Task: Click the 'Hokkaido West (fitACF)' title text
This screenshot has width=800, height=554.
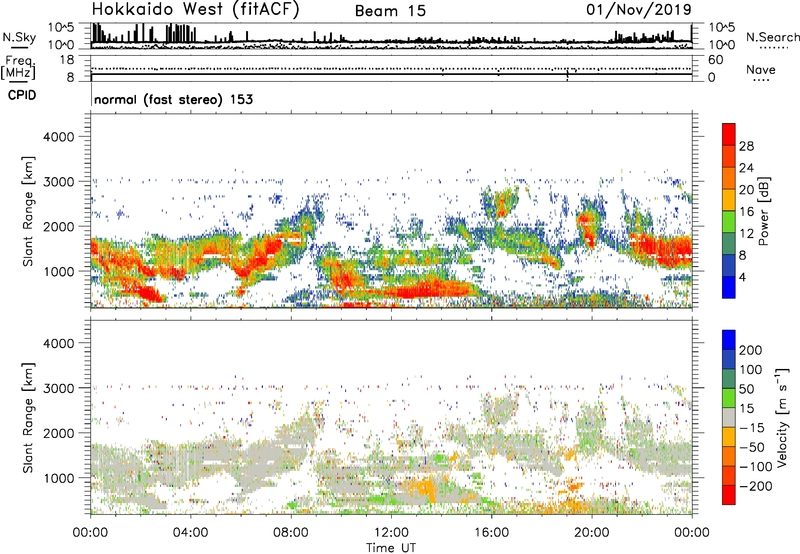Action: tap(195, 10)
